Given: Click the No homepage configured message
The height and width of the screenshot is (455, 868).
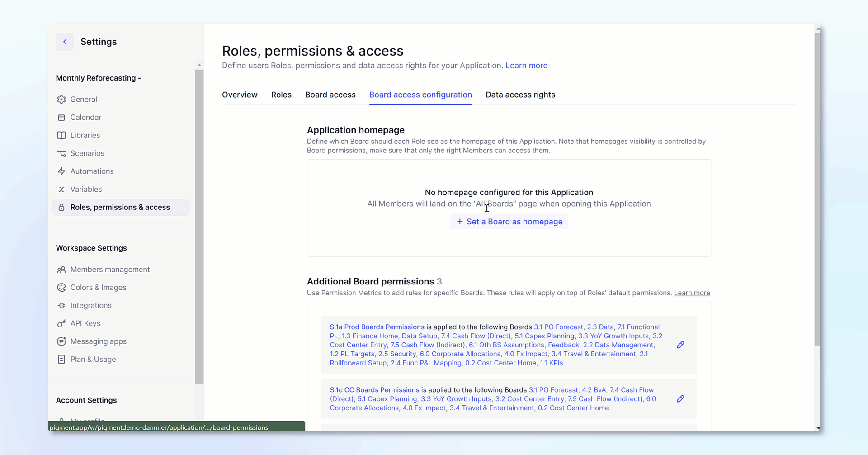Looking at the screenshot, I should pos(509,193).
